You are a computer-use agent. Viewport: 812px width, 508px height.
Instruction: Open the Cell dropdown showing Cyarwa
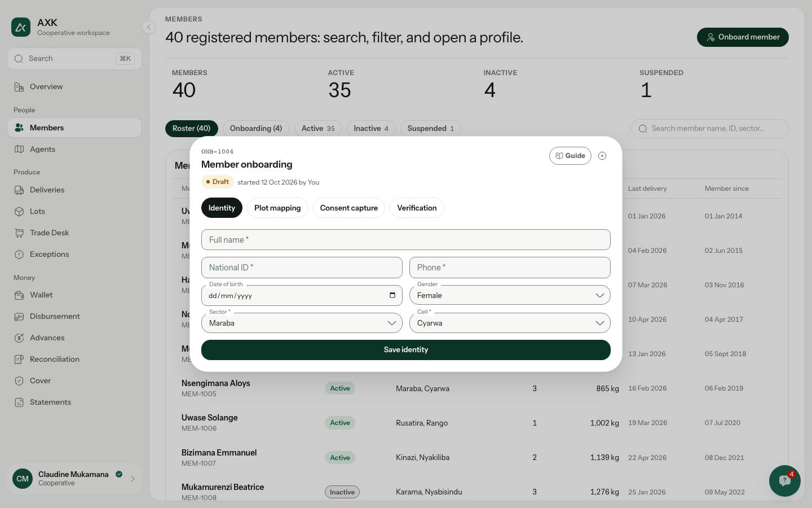pos(510,323)
